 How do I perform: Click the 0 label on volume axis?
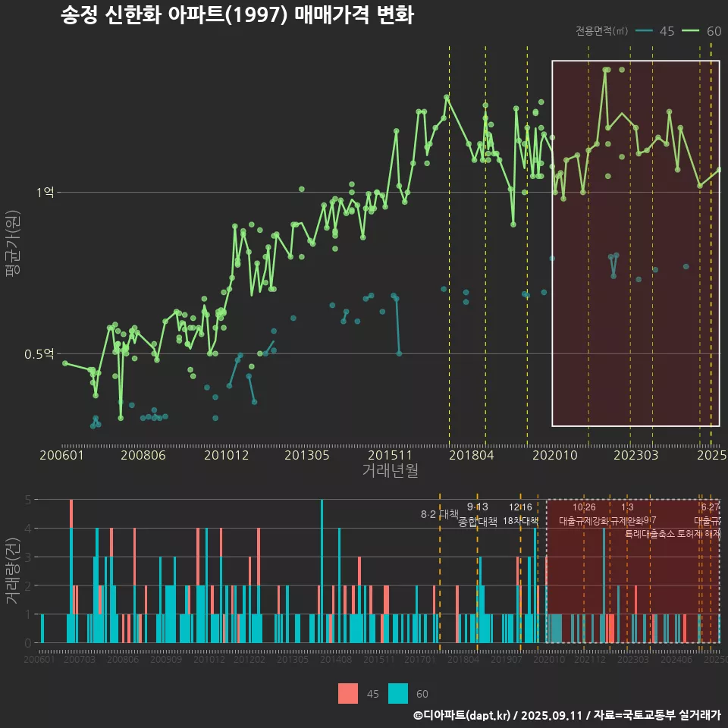[x=28, y=644]
